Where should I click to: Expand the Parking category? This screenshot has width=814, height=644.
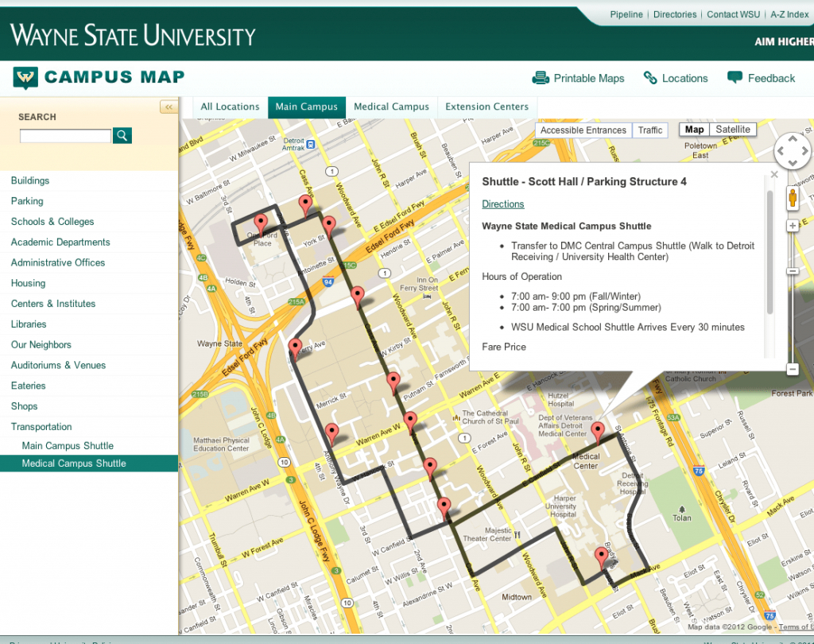click(27, 201)
